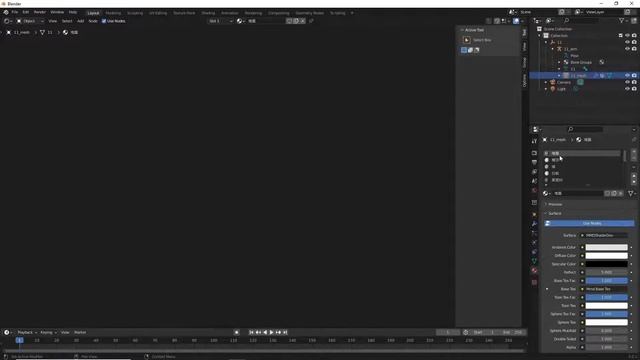This screenshot has width=640, height=360.
Task: Switch to the Shading workspace tab
Action: (x=208, y=13)
